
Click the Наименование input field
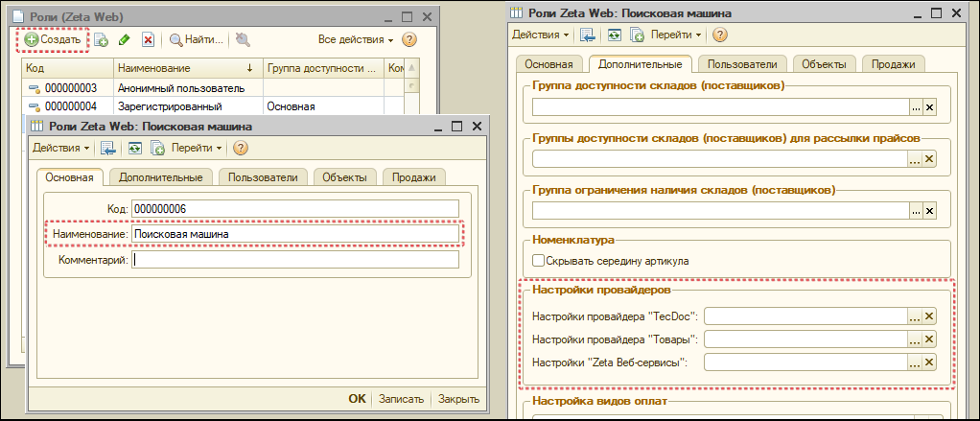pos(295,234)
